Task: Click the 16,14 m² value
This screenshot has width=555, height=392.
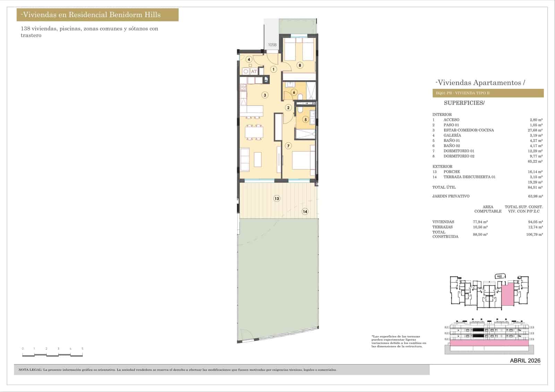Action: point(535,172)
